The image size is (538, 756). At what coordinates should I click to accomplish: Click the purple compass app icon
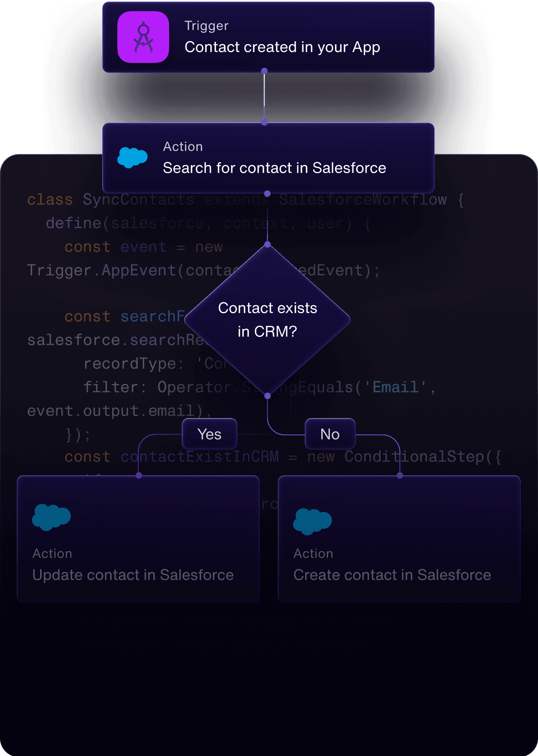tap(143, 37)
